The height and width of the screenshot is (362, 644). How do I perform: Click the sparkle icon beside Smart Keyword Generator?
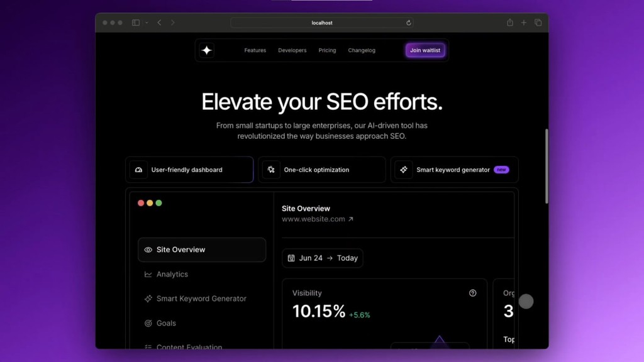pos(148,299)
